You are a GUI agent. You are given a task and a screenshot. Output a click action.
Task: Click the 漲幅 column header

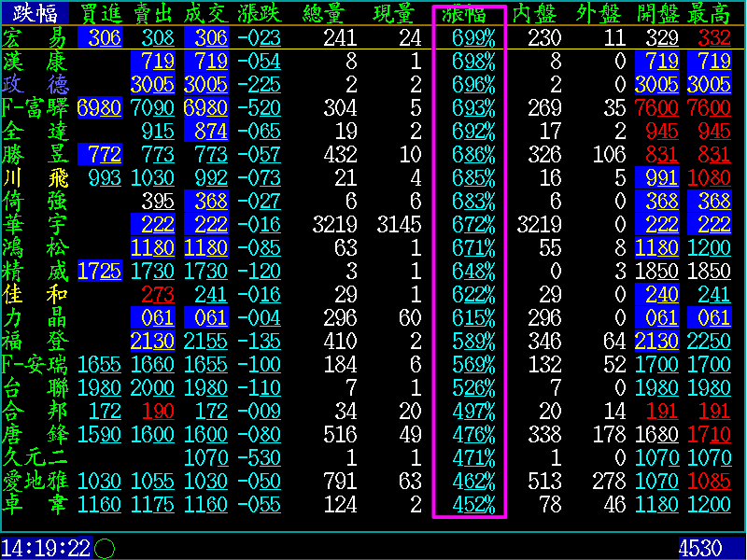(471, 13)
